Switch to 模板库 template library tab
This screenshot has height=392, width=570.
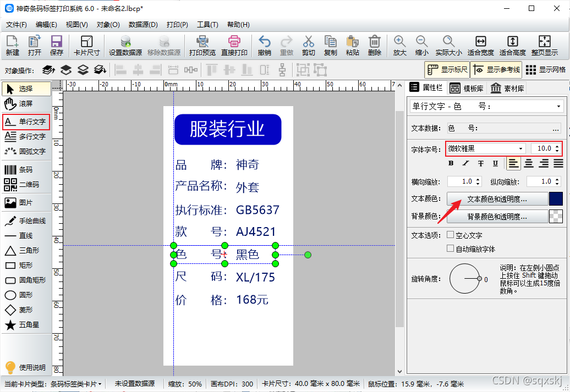pos(467,88)
